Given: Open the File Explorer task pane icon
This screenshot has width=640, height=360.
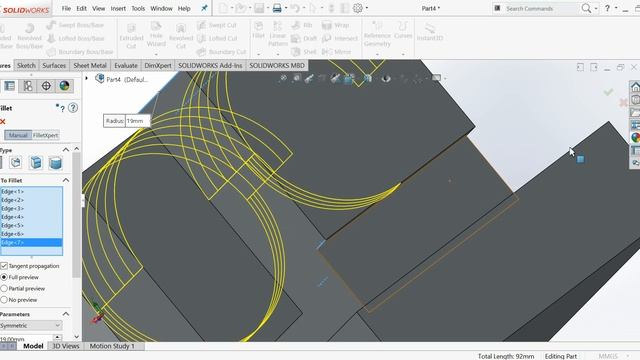Looking at the screenshot, I should click(x=636, y=112).
